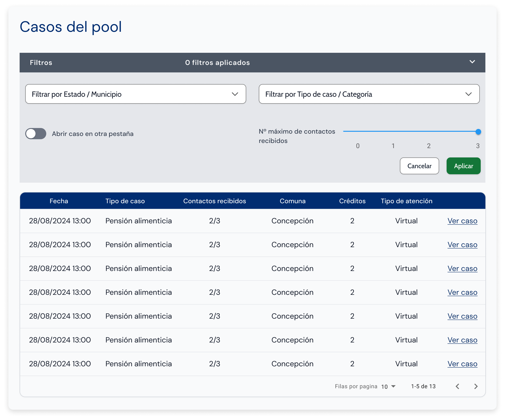This screenshot has height=420, width=505.
Task: Sort by Fecha column header
Action: (59, 201)
